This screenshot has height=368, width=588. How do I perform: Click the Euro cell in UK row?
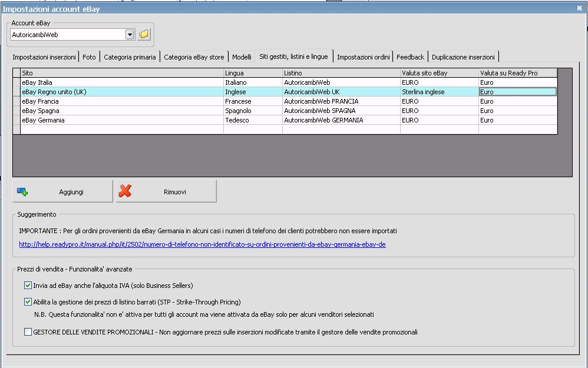click(518, 92)
